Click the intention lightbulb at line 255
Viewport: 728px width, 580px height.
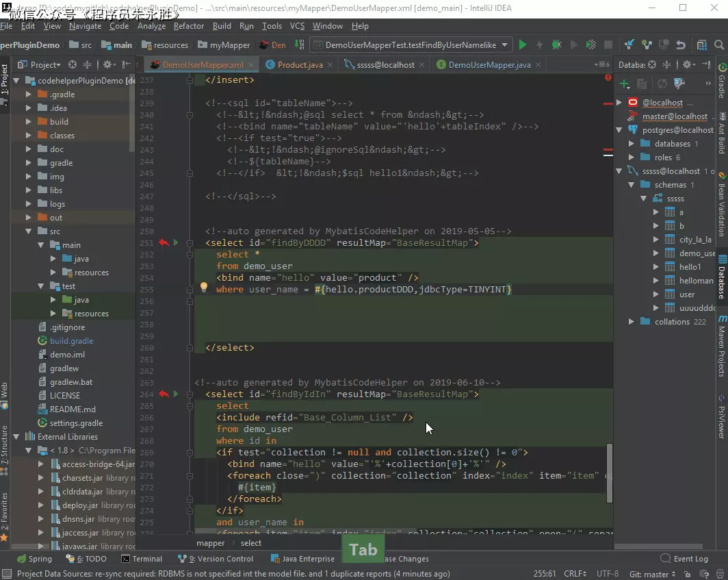pos(203,288)
